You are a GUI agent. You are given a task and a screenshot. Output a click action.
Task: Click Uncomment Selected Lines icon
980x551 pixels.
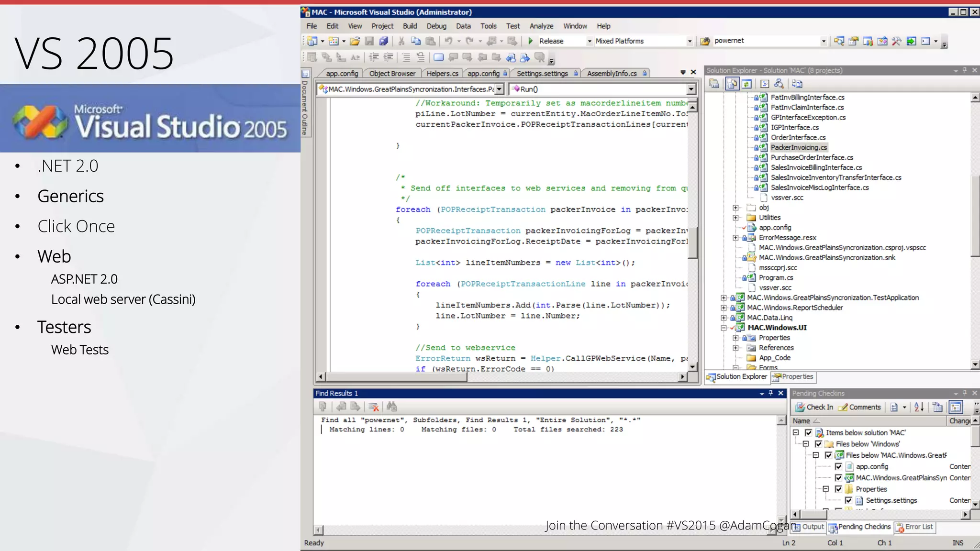[421, 57]
